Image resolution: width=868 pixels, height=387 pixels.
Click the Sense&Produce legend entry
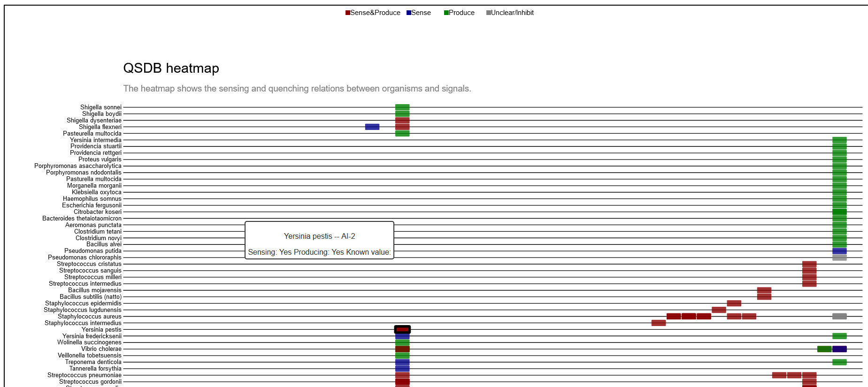click(373, 13)
